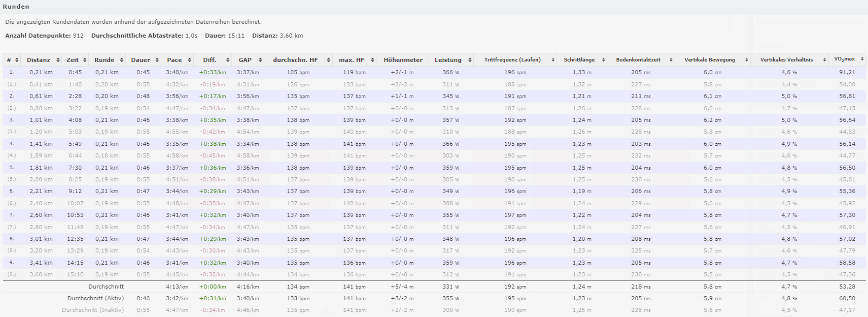Click the sort arrows beside Distanz column
The height and width of the screenshot is (317, 868).
tap(58, 60)
